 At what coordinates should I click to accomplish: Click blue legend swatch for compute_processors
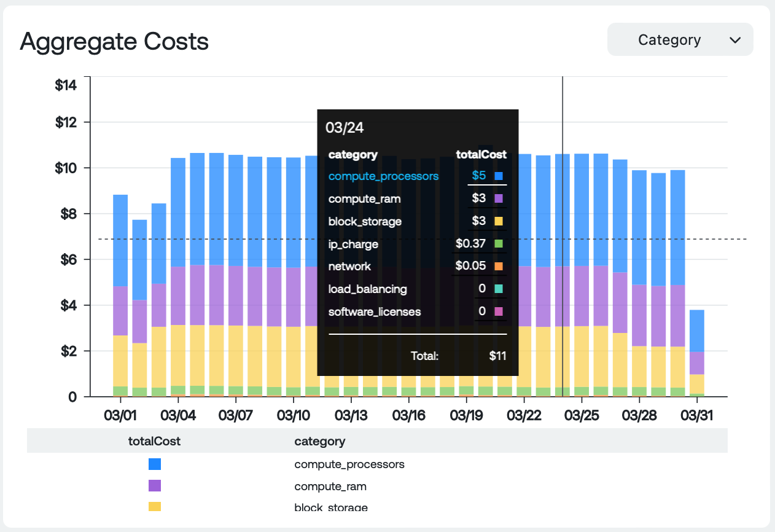155,464
